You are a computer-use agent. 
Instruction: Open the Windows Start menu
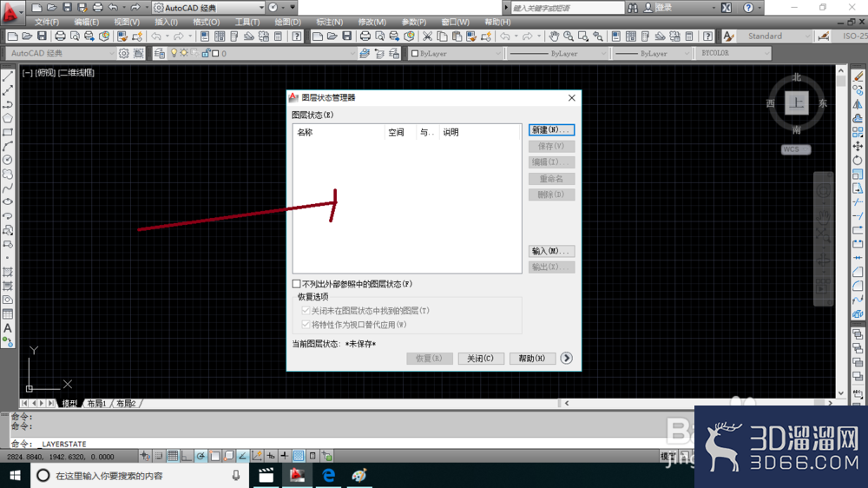coord(15,475)
